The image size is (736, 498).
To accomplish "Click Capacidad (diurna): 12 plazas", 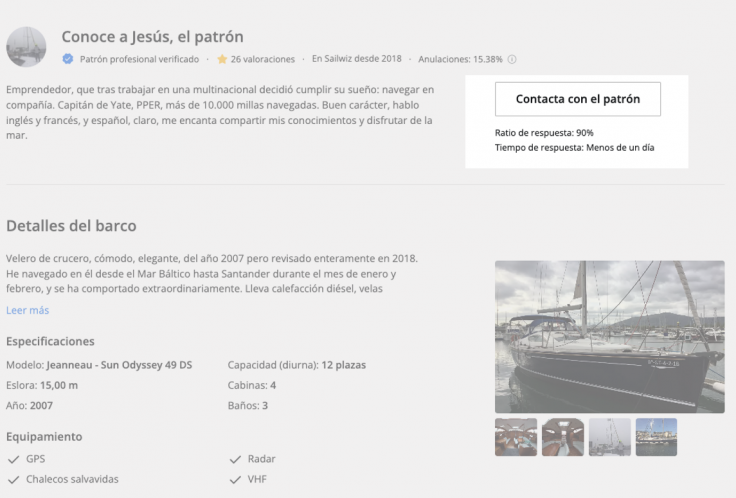I will [x=297, y=365].
